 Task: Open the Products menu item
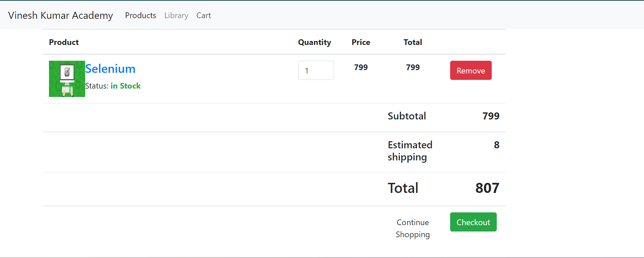pyautogui.click(x=141, y=15)
